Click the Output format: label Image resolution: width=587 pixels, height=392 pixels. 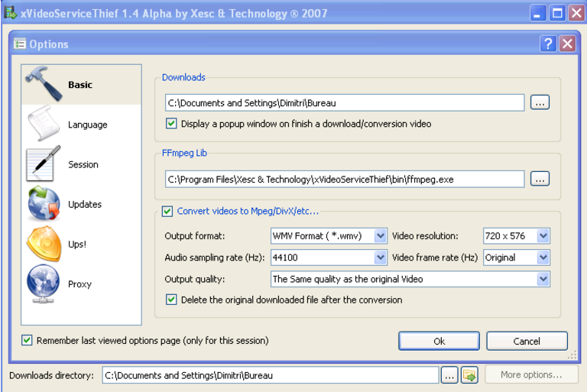[x=195, y=236]
